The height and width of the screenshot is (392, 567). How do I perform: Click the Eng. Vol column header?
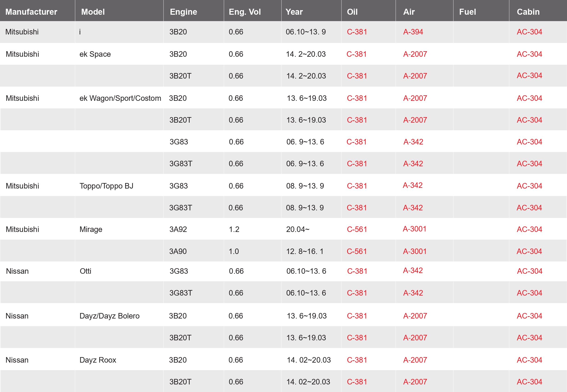point(245,12)
